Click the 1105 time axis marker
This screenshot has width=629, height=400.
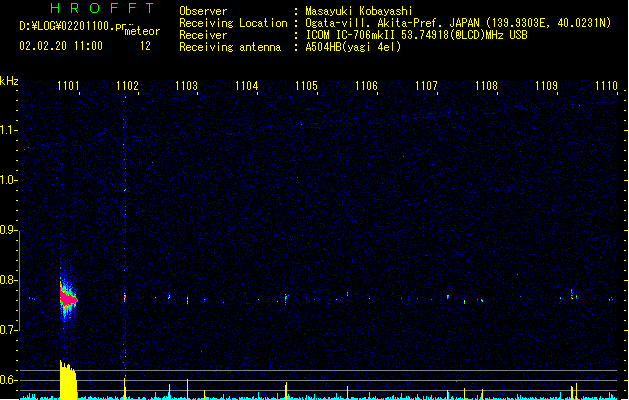click(x=306, y=86)
